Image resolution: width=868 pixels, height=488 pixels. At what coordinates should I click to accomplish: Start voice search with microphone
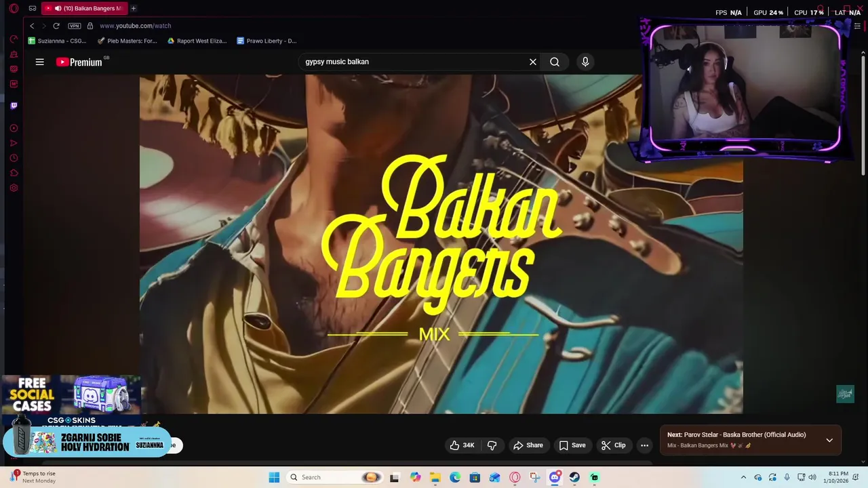(585, 62)
